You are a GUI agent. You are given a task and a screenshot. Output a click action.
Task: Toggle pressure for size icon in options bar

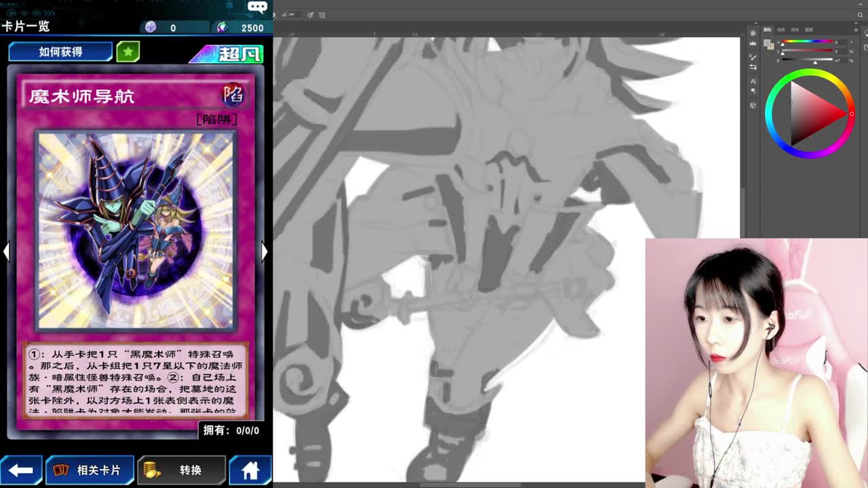pos(311,15)
